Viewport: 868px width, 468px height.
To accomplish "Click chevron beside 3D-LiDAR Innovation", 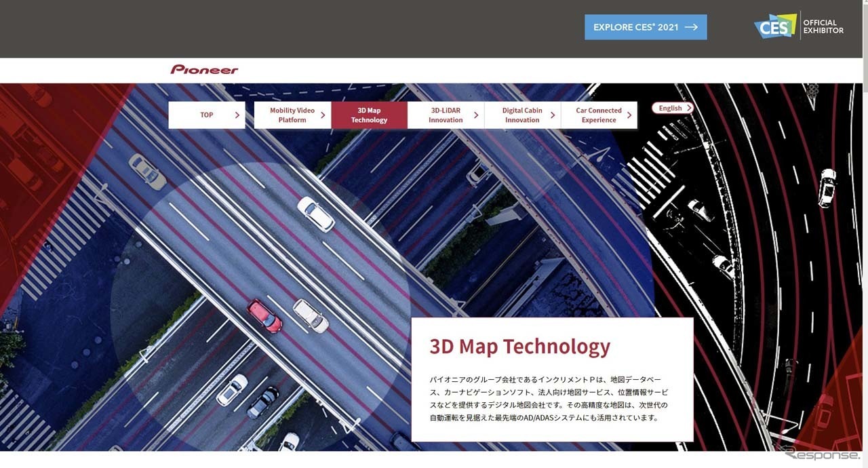I will point(476,115).
